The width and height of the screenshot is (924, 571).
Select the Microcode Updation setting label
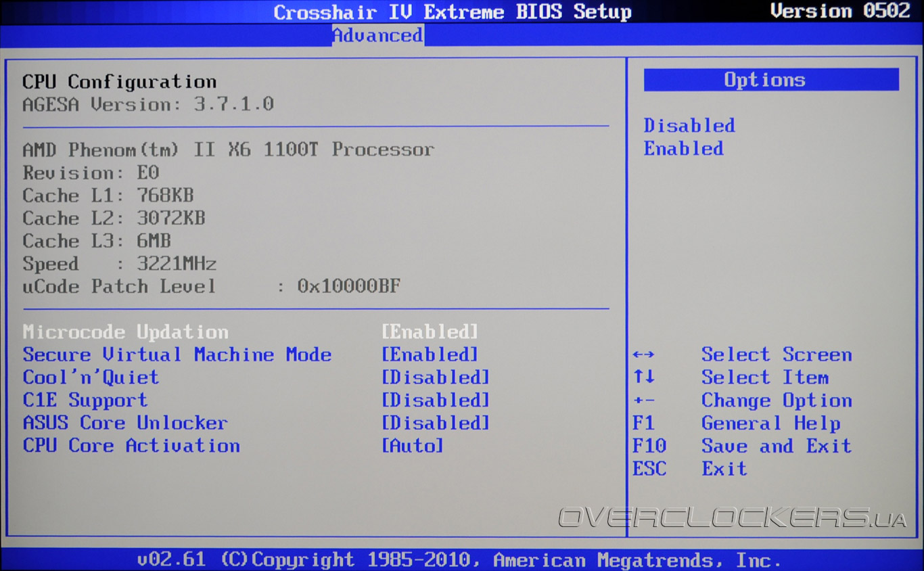point(126,332)
